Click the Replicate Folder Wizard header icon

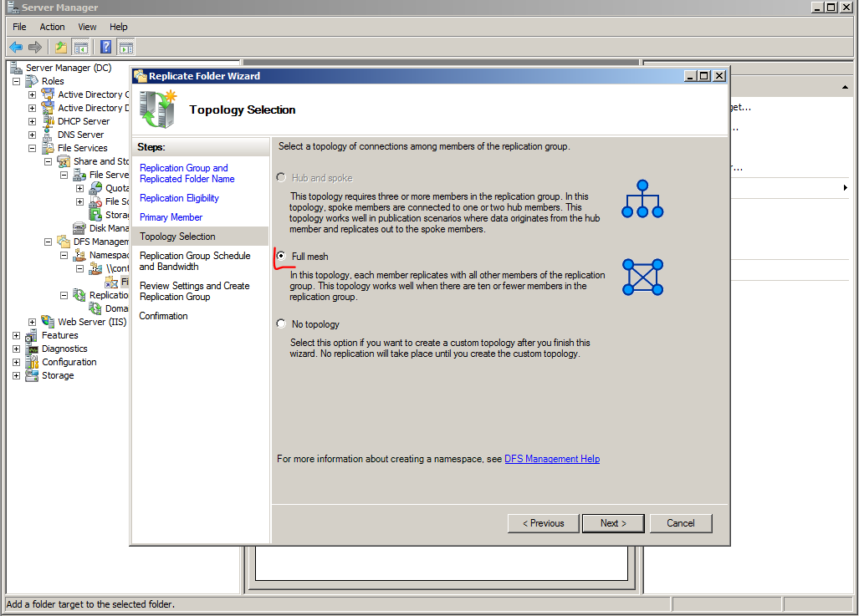158,109
